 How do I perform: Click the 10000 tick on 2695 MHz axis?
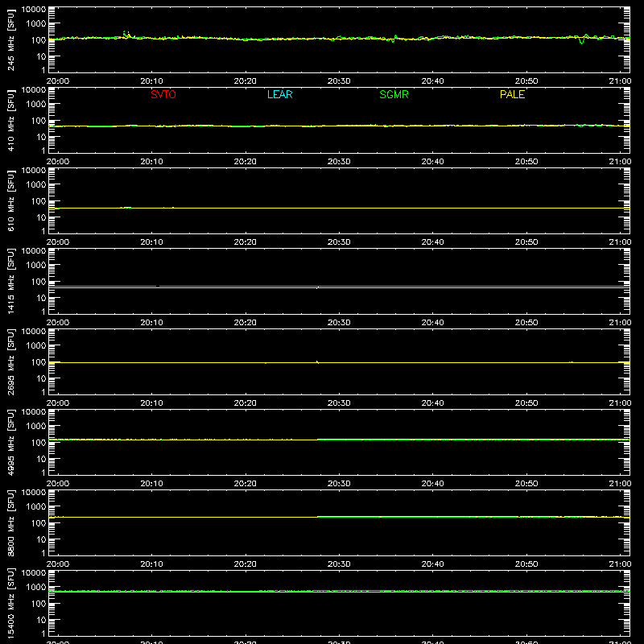[34, 332]
